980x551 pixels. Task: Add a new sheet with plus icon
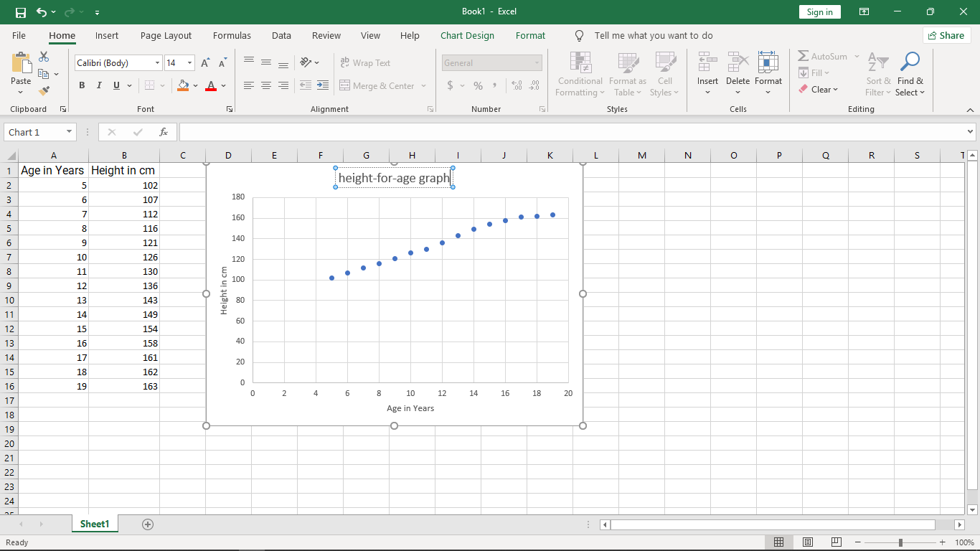coord(148,524)
